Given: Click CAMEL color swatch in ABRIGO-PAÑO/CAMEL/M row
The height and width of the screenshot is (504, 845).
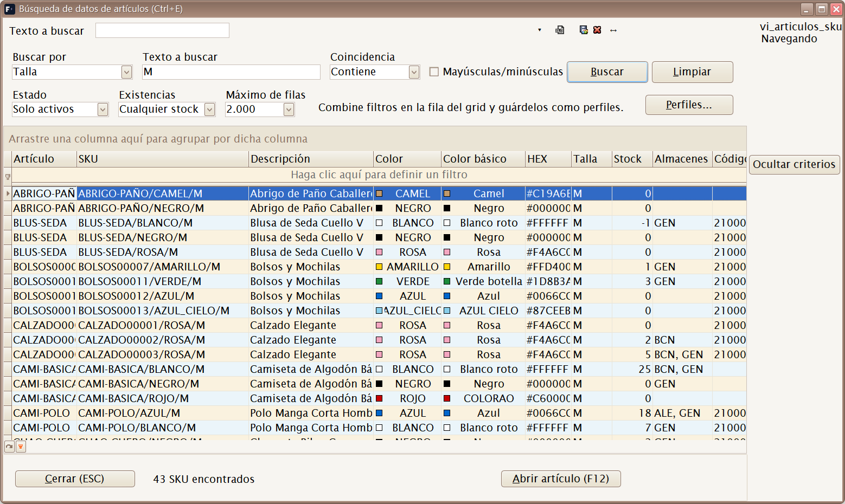Looking at the screenshot, I should pyautogui.click(x=380, y=193).
